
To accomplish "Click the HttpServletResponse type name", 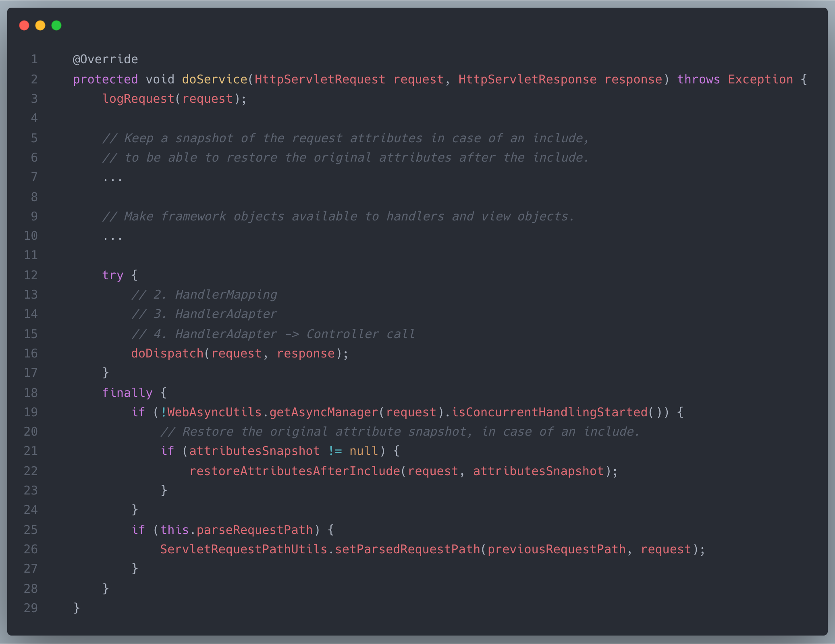I will click(x=527, y=79).
